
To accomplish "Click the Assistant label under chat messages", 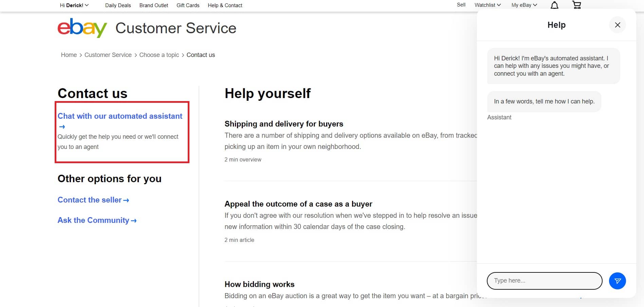I will click(x=499, y=117).
